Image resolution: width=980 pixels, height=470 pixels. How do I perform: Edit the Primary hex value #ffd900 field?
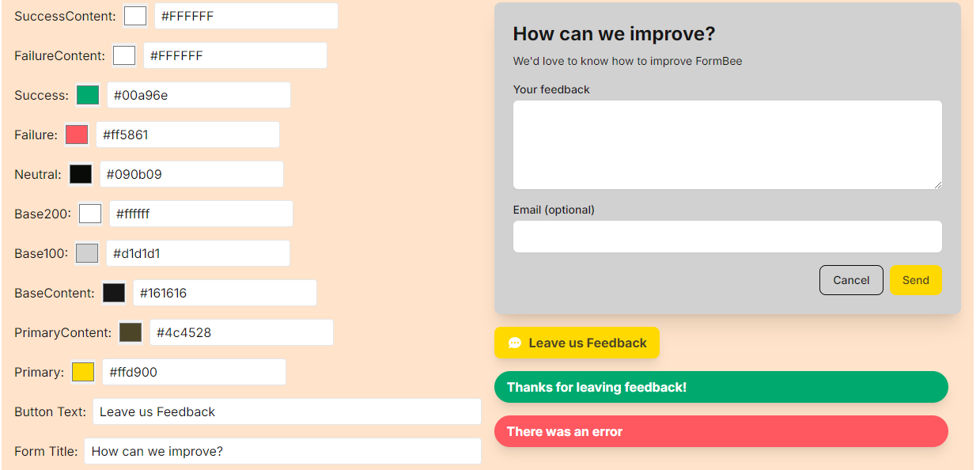click(194, 372)
